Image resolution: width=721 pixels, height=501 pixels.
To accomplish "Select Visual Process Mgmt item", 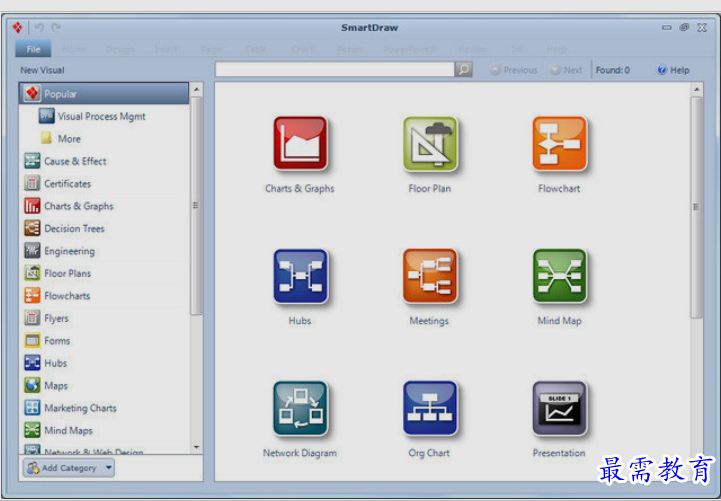I will point(100,116).
